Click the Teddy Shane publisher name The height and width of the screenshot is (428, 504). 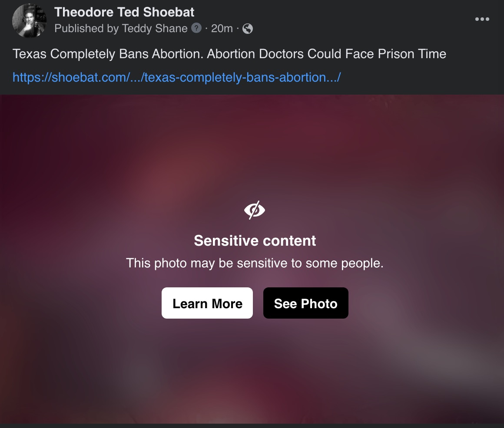(155, 29)
